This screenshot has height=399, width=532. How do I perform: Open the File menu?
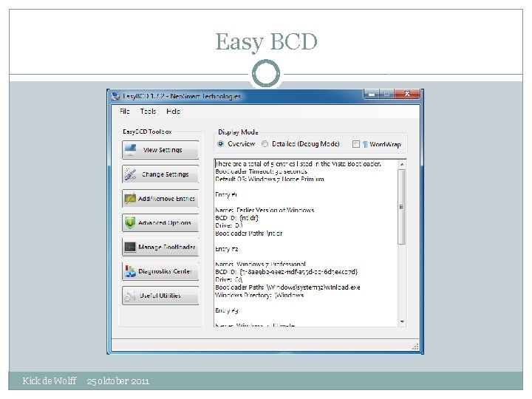tap(125, 112)
